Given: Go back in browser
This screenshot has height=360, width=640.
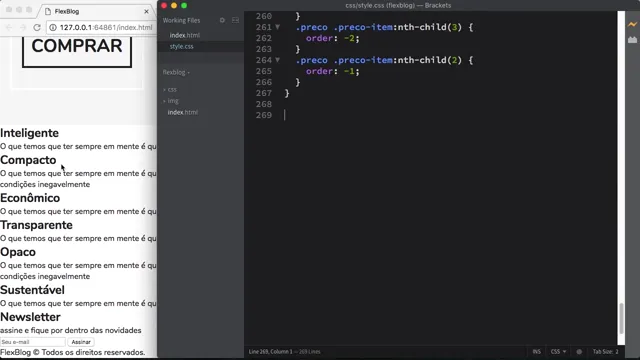Looking at the screenshot, I should pos(9,27).
